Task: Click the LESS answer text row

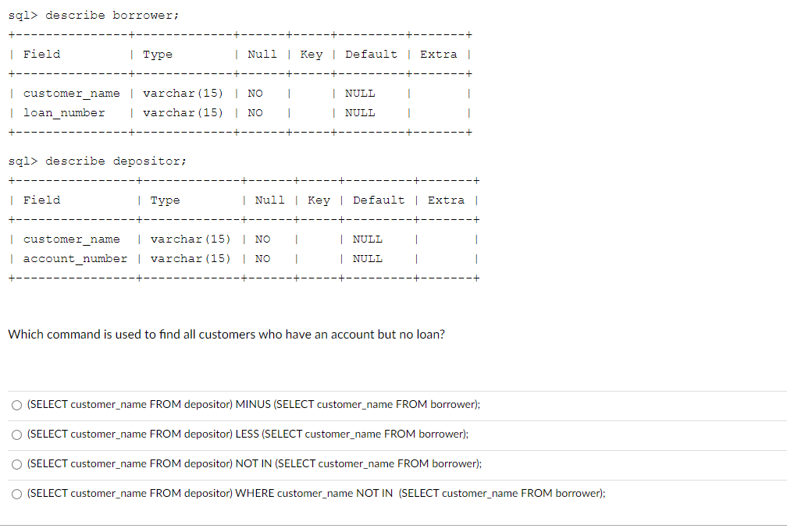Action: click(248, 434)
